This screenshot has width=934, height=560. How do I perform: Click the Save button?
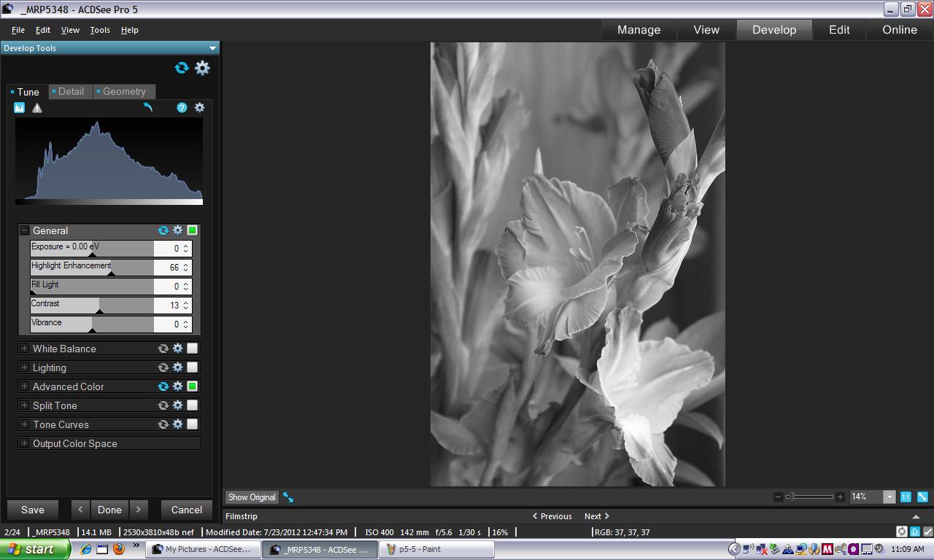coord(33,510)
